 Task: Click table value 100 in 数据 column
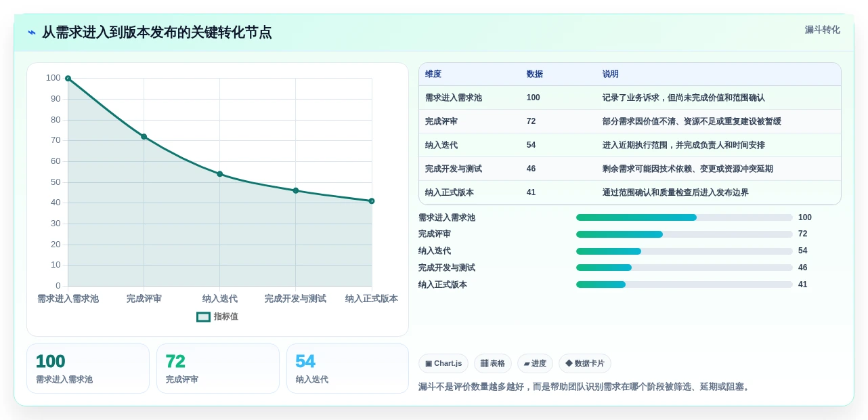pos(533,98)
